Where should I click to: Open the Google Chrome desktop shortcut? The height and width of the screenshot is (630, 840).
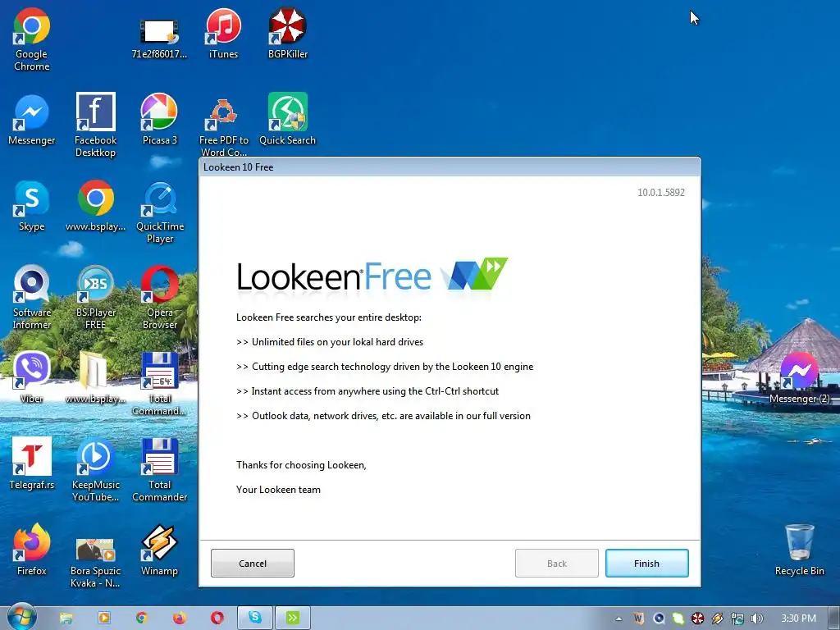pyautogui.click(x=32, y=39)
